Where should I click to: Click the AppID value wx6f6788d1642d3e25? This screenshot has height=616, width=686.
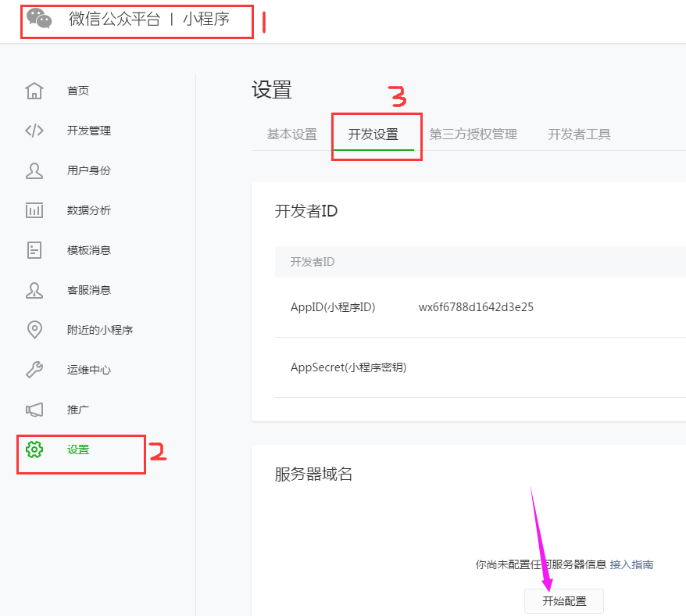tap(476, 307)
